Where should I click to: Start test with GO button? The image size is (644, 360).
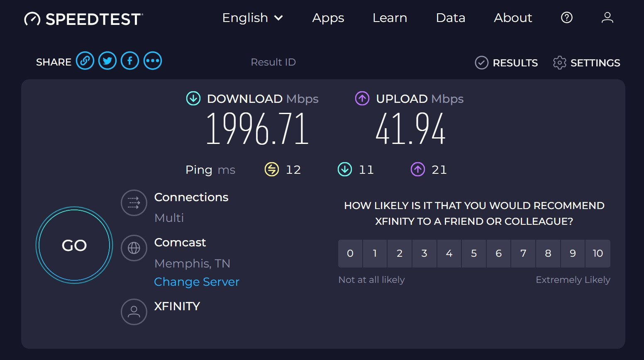click(x=74, y=245)
